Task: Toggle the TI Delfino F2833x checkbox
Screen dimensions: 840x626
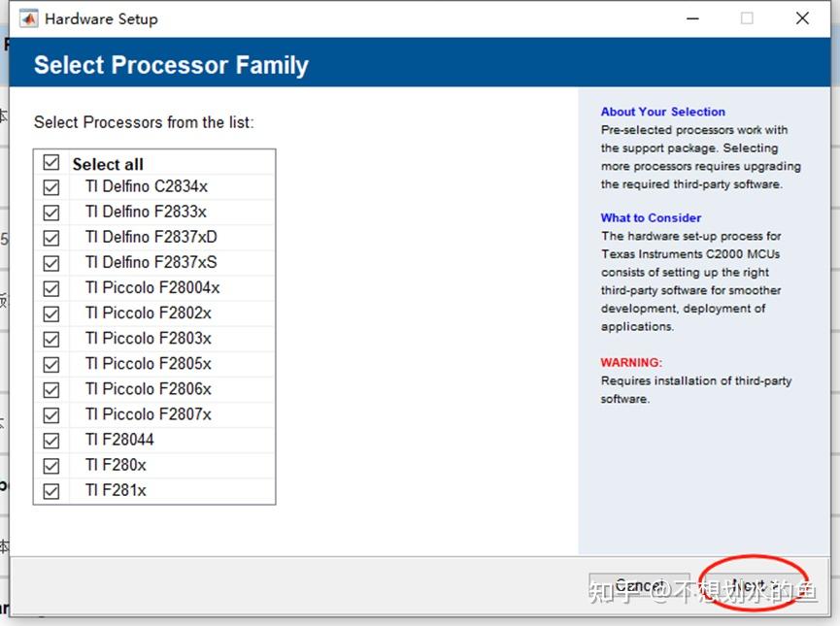Action: coord(50,212)
